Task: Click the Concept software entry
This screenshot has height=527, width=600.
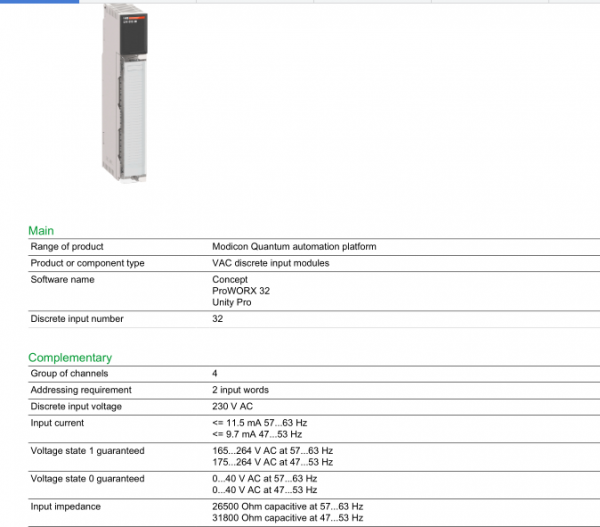Action: coord(230,279)
